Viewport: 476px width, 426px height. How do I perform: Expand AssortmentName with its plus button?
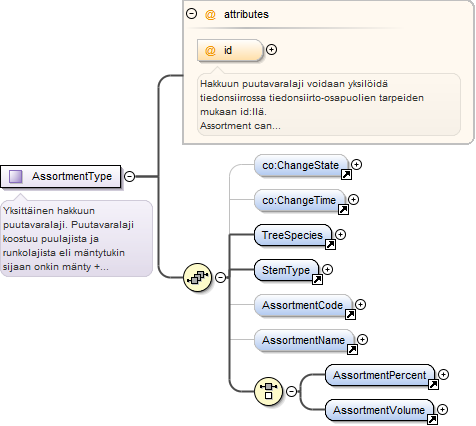click(x=362, y=340)
